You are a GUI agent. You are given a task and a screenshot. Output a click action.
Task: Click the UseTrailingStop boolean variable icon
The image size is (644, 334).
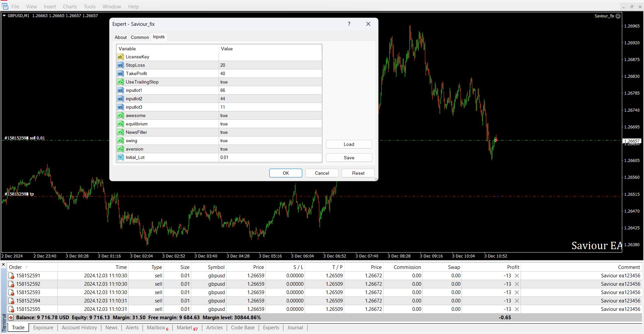(x=120, y=82)
